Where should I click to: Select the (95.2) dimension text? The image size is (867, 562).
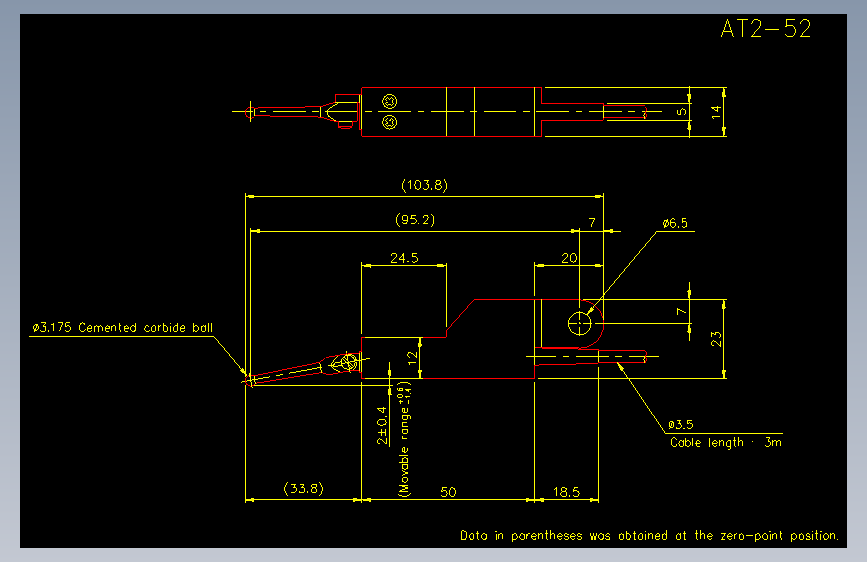415,220
